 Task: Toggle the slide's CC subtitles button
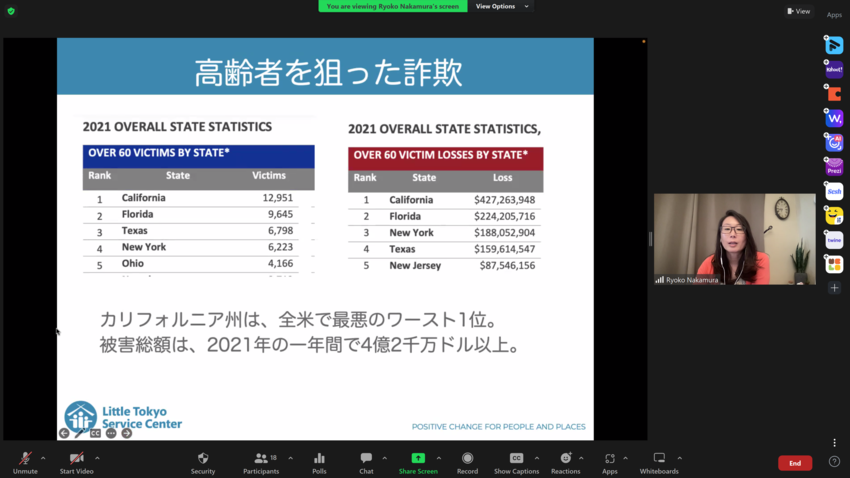95,433
